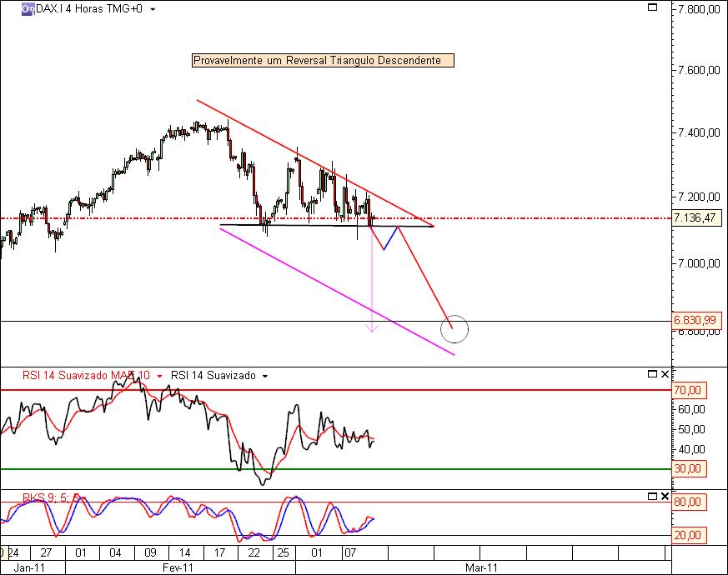Click the RSI 50,00 axis label
The height and width of the screenshot is (575, 728).
[x=691, y=429]
